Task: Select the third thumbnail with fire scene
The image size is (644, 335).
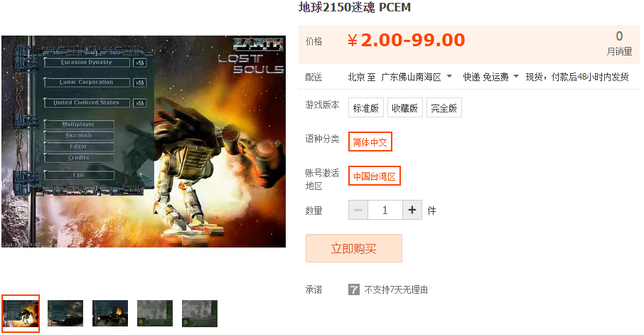Action: pos(110,313)
